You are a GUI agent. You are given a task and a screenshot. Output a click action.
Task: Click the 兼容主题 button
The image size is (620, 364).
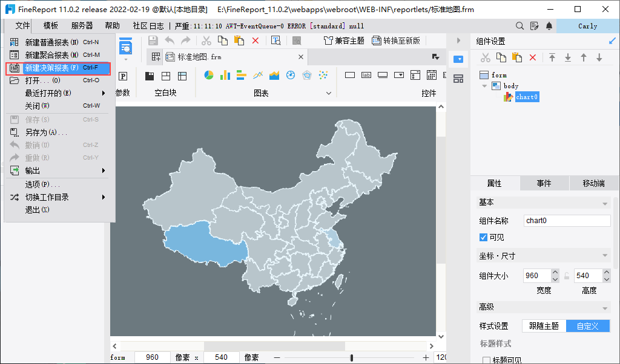pos(344,41)
